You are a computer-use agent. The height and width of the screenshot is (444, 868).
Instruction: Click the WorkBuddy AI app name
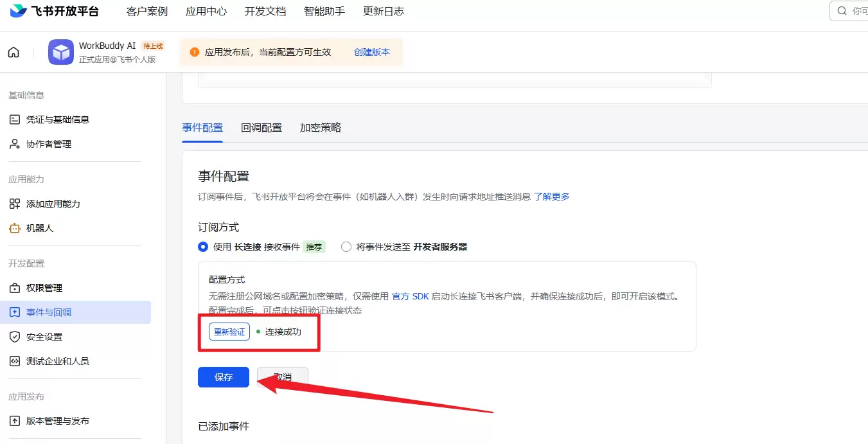coord(107,46)
